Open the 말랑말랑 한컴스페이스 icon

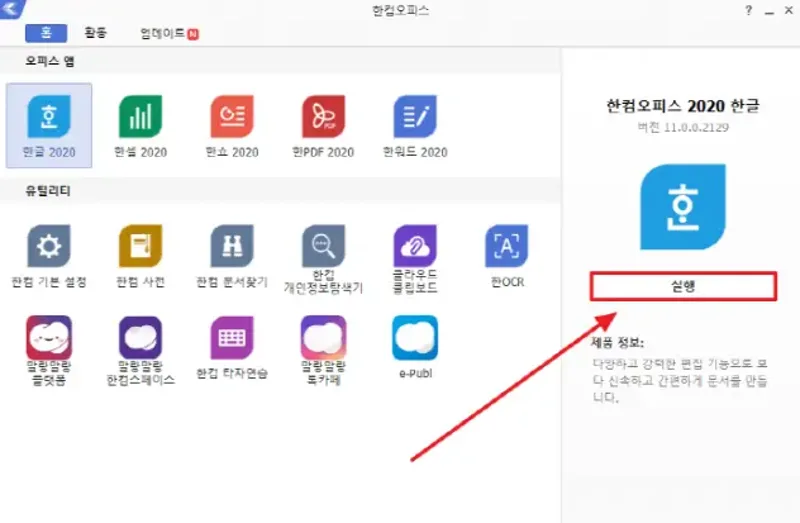(140, 337)
